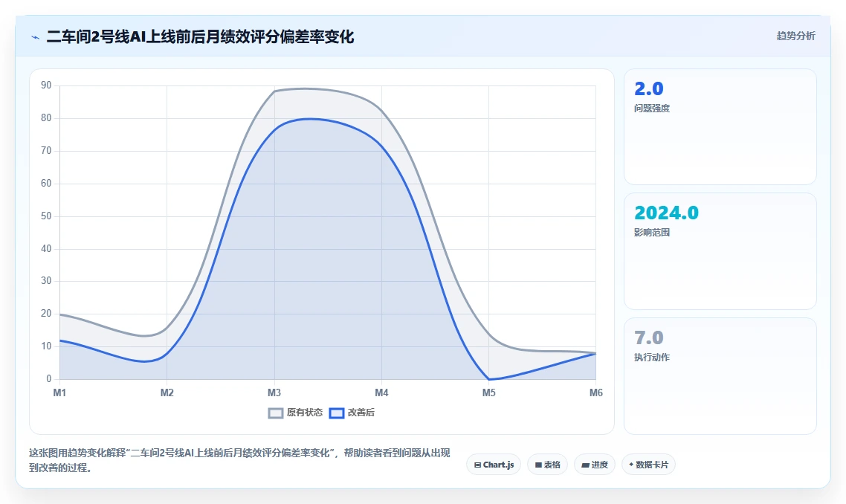Click the chart title 二车间2号线AI上线前后月绩效评分偏差率变化
This screenshot has height=504, width=846.
[x=200, y=36]
